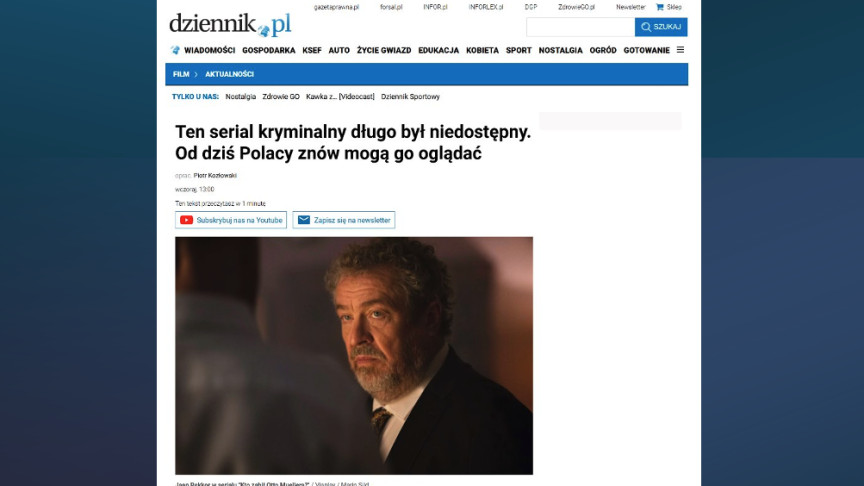The height and width of the screenshot is (486, 864).
Task: Subscribe via Subskrybuj nas na Youtube
Action: [231, 220]
